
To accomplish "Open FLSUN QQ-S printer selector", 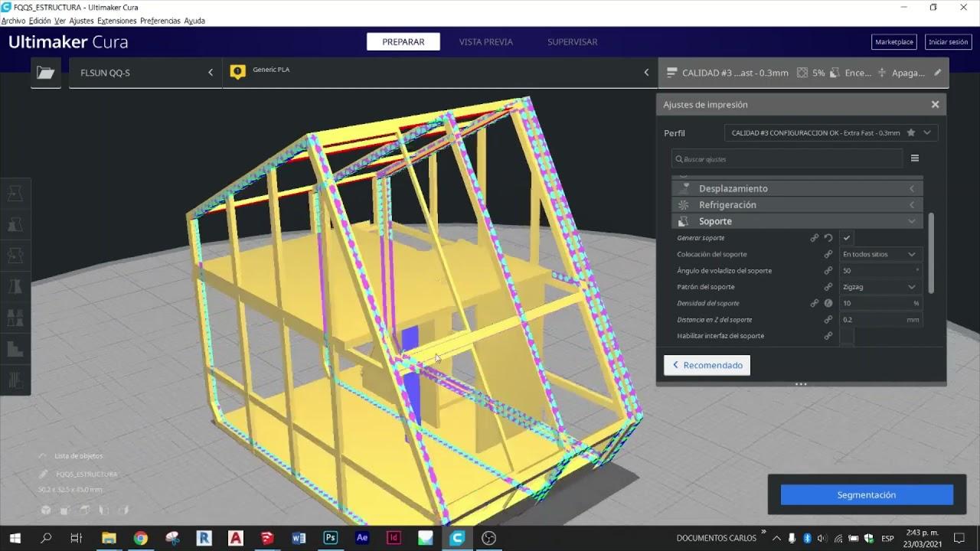I will (x=145, y=73).
